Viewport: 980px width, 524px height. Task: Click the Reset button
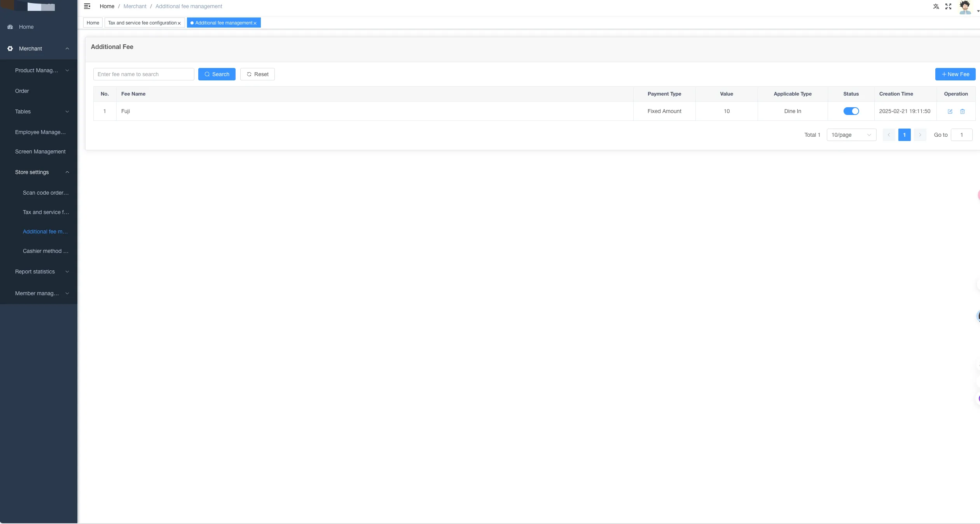click(257, 74)
